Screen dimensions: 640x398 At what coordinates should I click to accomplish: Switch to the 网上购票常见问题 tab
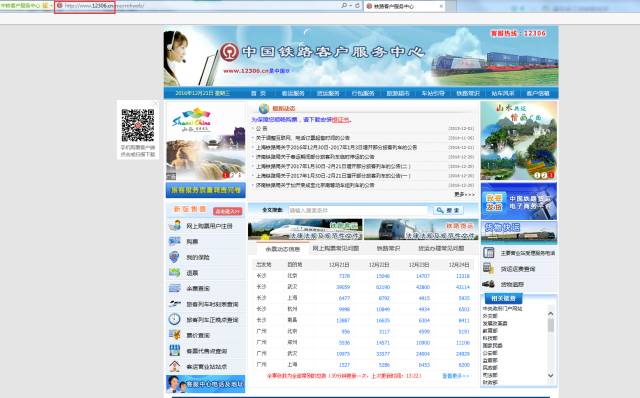[x=336, y=248]
